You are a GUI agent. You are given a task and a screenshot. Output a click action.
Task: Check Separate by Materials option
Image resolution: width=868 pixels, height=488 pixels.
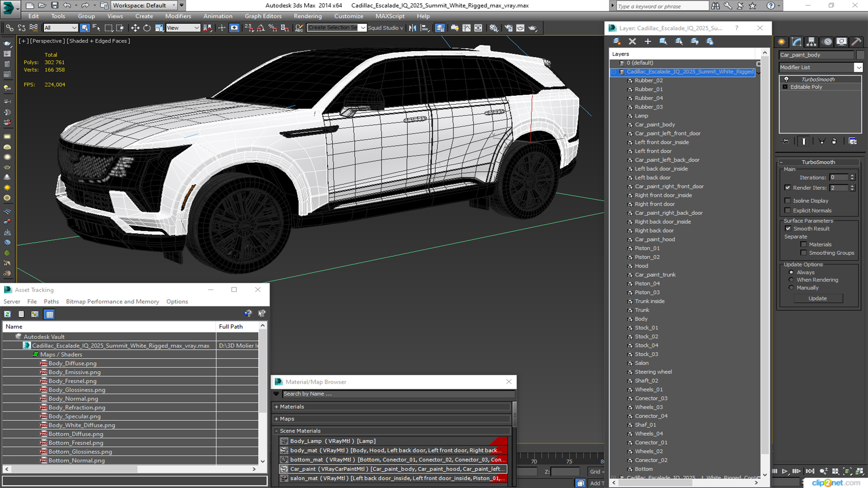803,244
